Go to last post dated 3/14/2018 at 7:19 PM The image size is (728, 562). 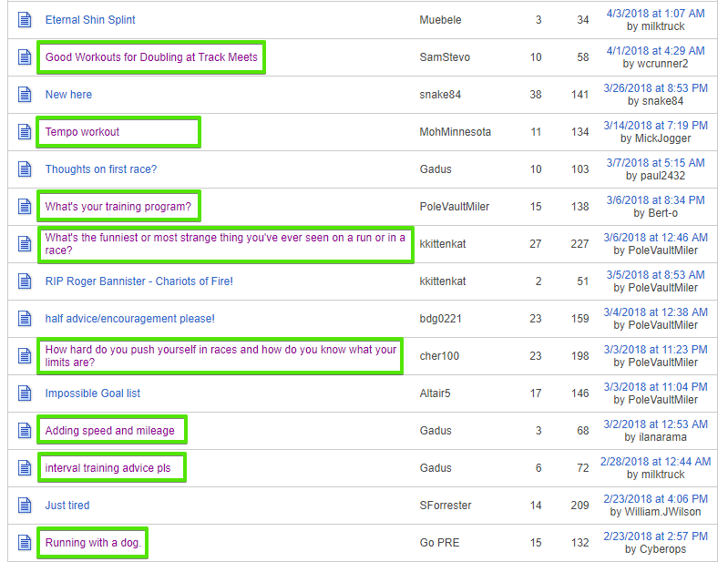[656, 126]
